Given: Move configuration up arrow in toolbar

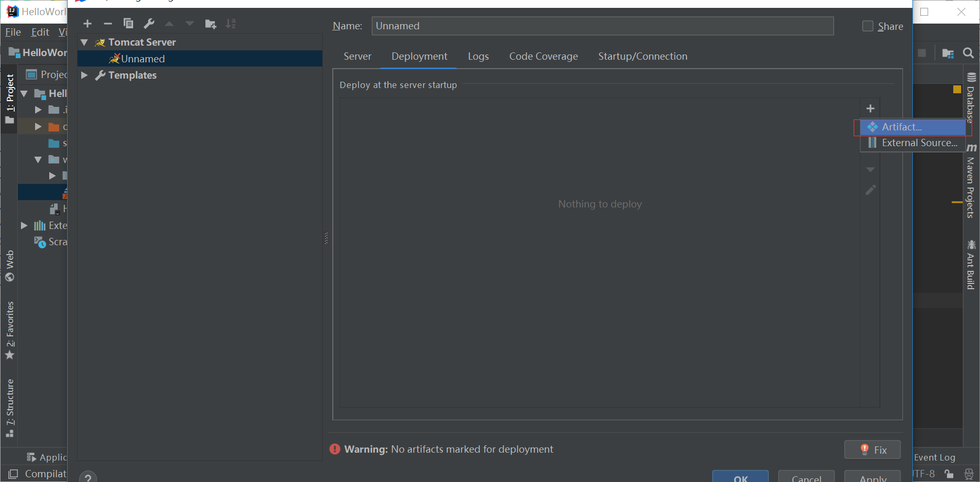Looking at the screenshot, I should coord(169,24).
